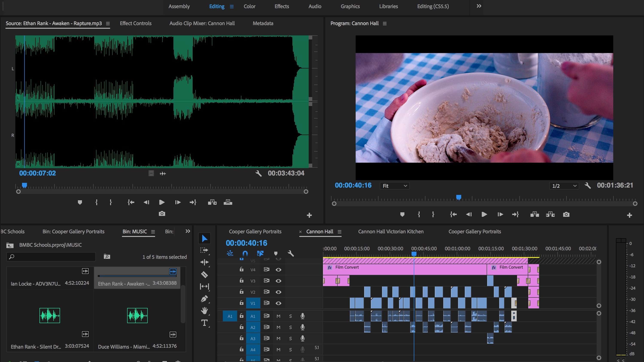
Task: Select the Ripple Edit tool
Action: (204, 262)
